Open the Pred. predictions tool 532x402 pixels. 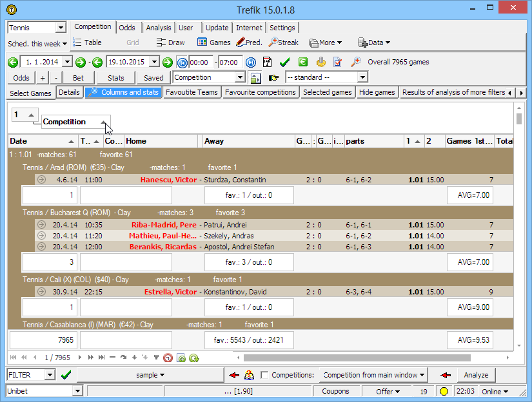pos(249,43)
